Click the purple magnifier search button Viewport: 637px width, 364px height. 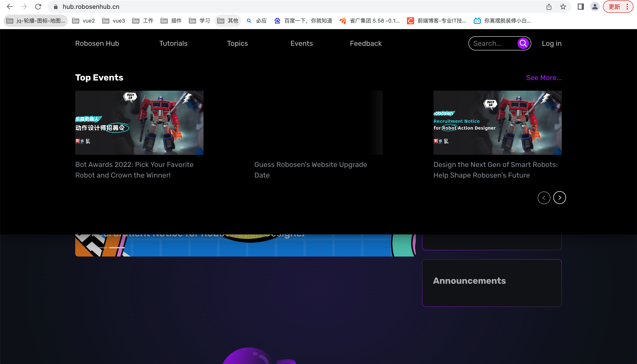click(x=523, y=44)
